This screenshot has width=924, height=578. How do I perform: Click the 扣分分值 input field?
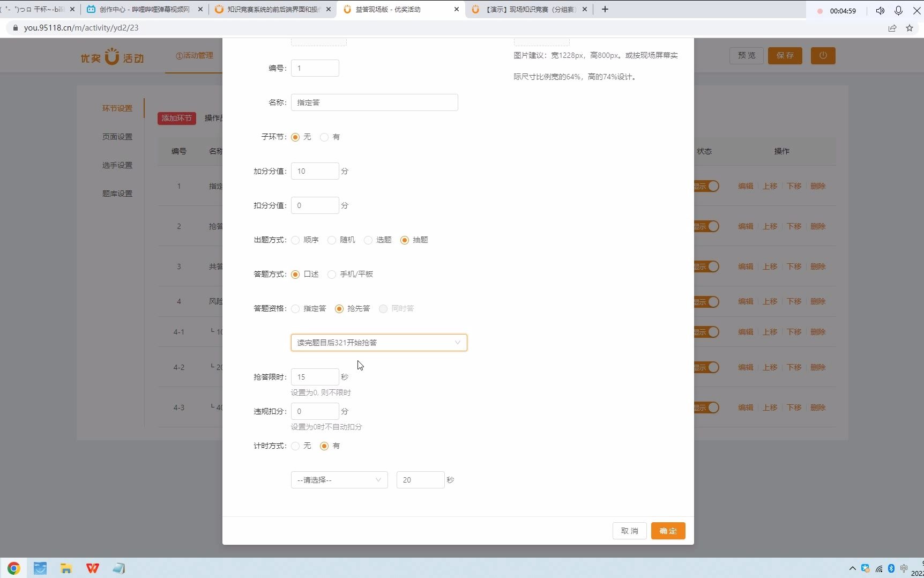pos(315,205)
